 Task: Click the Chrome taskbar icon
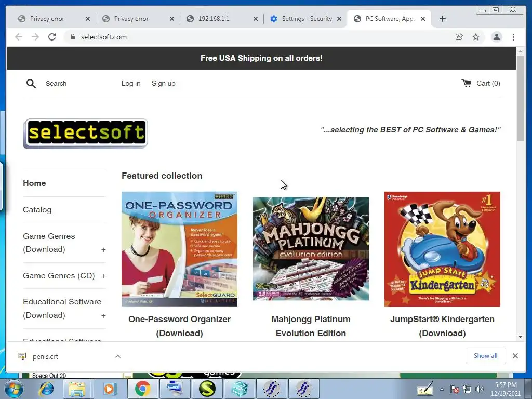tap(142, 389)
